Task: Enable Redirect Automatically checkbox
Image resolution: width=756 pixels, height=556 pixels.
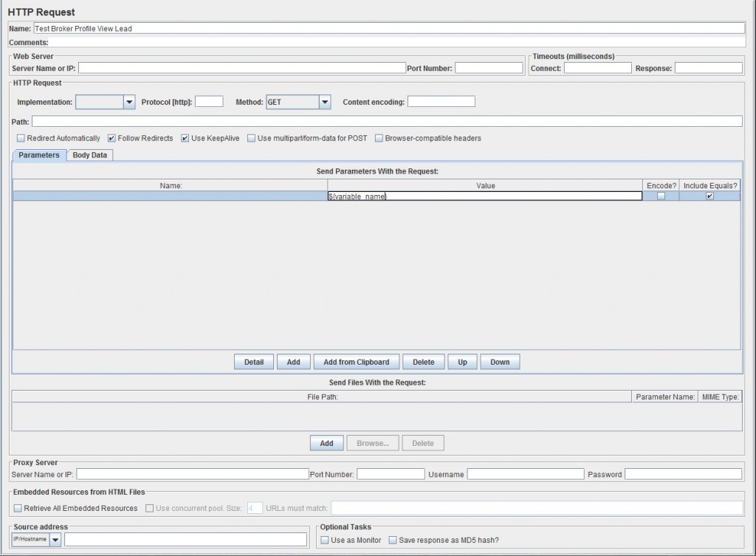Action: pyautogui.click(x=21, y=138)
